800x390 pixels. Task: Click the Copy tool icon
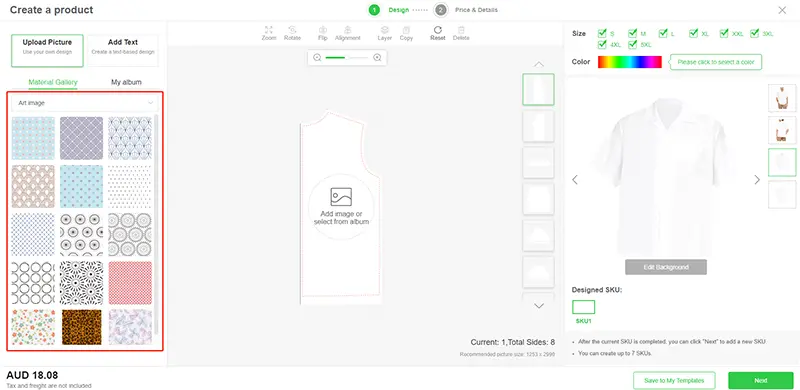pos(406,33)
